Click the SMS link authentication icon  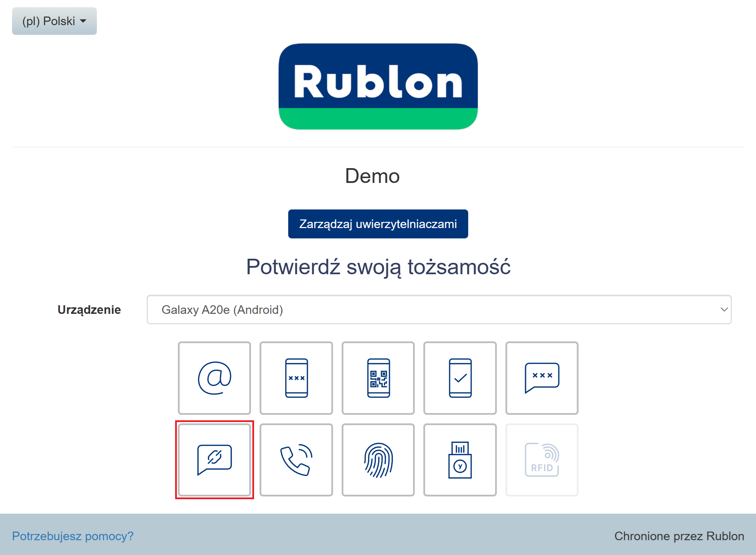pos(214,460)
